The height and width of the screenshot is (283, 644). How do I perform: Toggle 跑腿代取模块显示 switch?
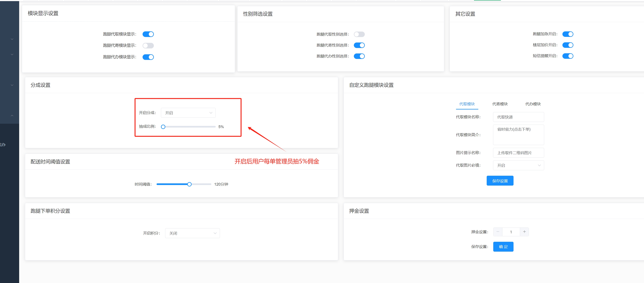[x=148, y=34]
